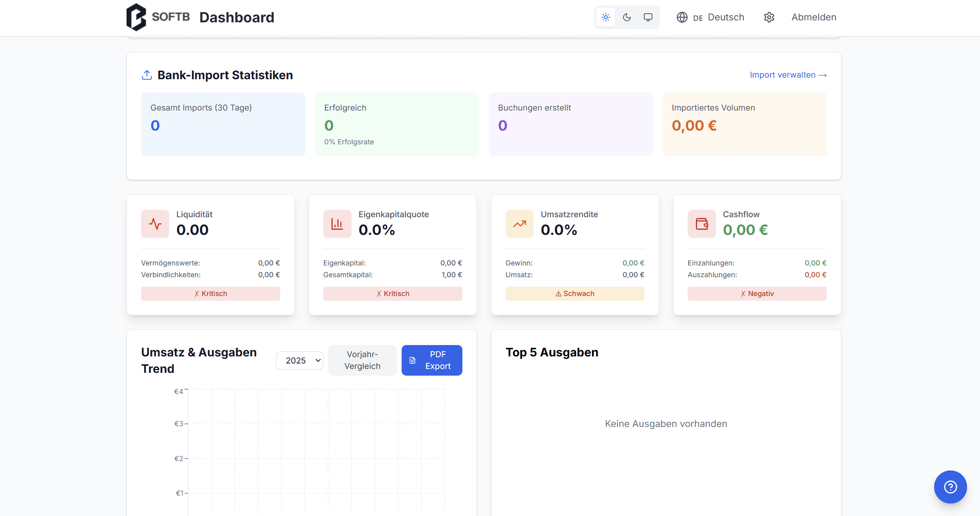Viewport: 980px width, 516px height.
Task: Switch to light theme mode
Action: (x=606, y=17)
